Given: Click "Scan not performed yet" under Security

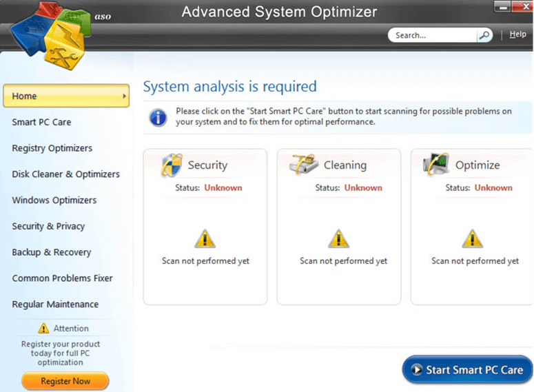Looking at the screenshot, I should click(205, 261).
